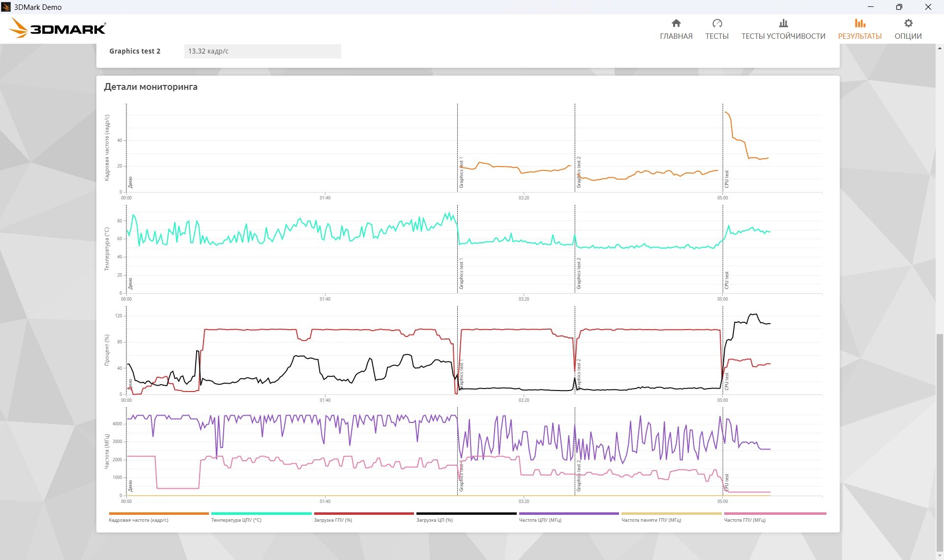Screen dimensions: 944x560
Task: Toggle Частота ЦПУ legend entry
Action: coord(540,520)
